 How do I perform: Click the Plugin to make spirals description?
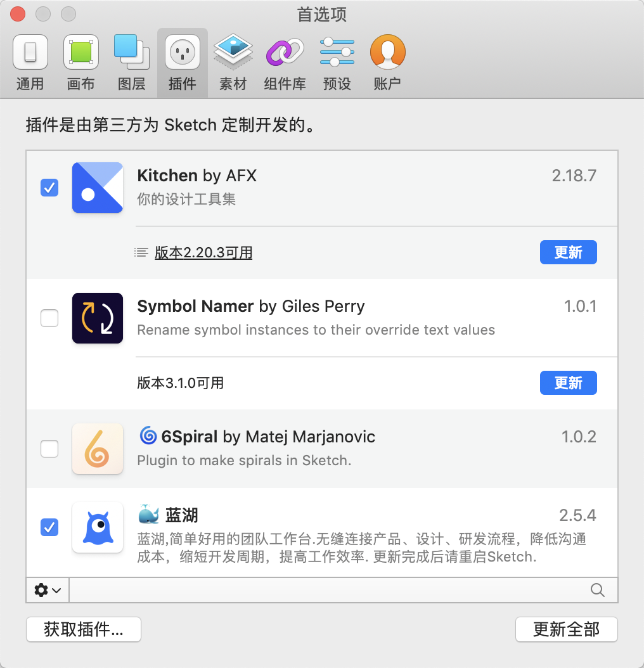tap(244, 461)
